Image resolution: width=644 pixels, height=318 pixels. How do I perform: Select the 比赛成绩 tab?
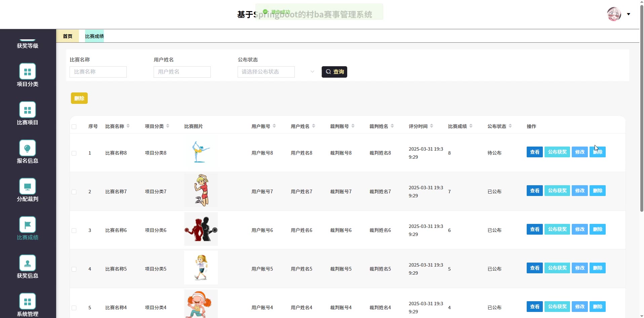(94, 36)
